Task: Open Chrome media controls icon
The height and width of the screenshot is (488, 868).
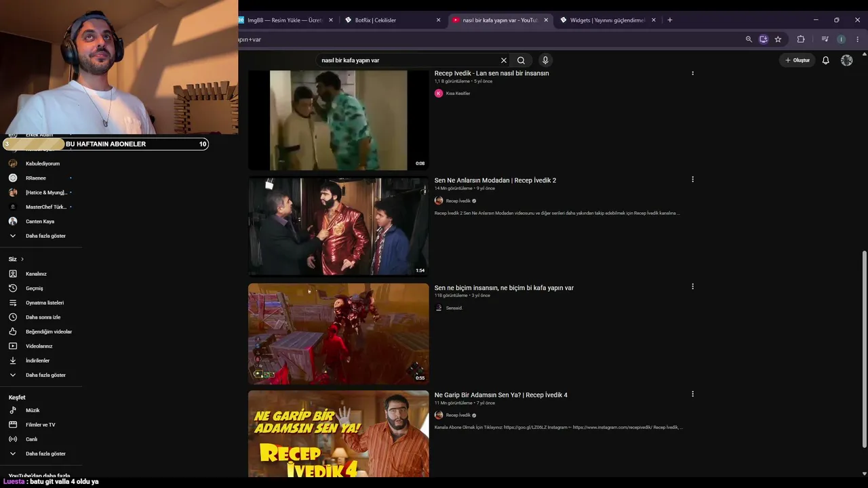Action: (x=825, y=39)
